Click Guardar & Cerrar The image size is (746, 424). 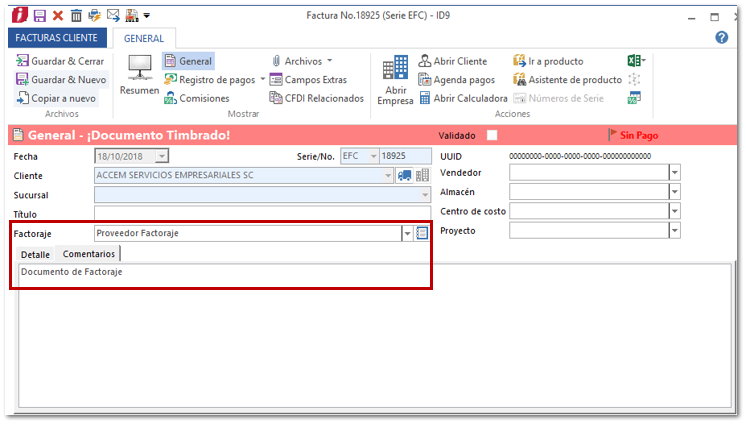60,61
